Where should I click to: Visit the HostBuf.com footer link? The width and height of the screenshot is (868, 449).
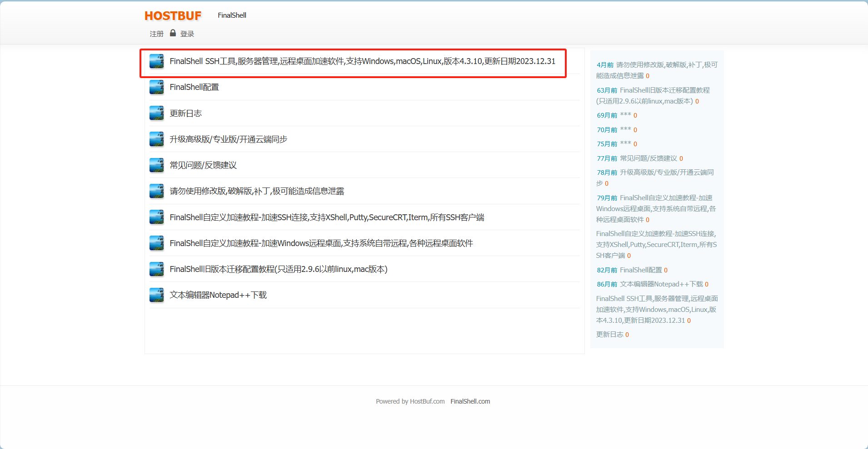pos(427,401)
